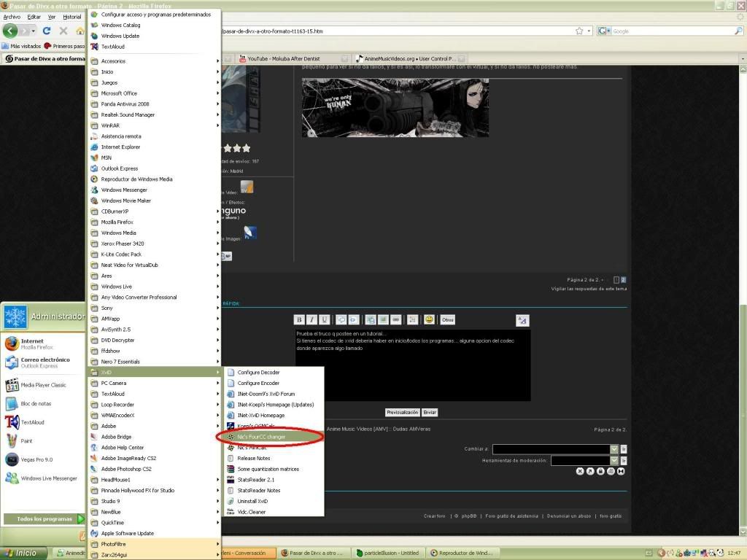The width and height of the screenshot is (747, 560).
Task: Switch to AnimeMusicVideos.org User Control Panel tab
Action: [x=410, y=58]
